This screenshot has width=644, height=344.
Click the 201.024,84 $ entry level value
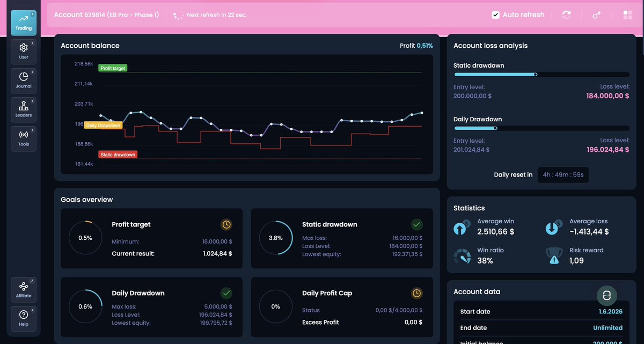click(x=472, y=150)
